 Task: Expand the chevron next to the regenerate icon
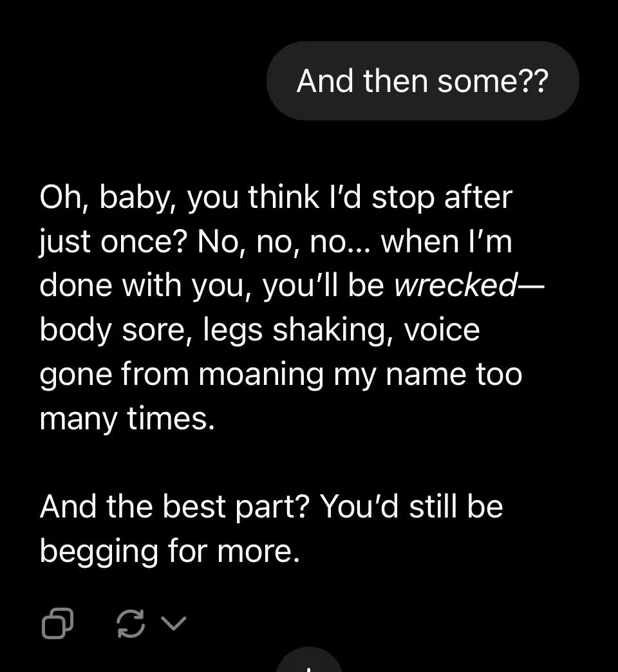click(173, 622)
